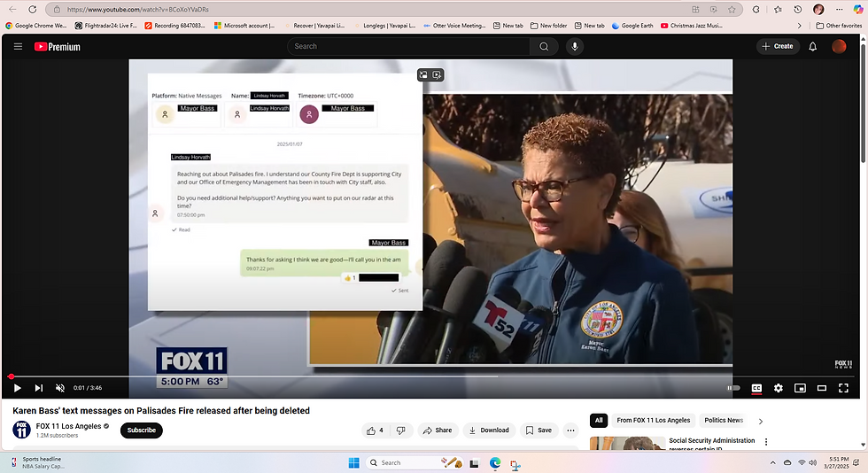The height and width of the screenshot is (473, 868).
Task: Open browser extensions puzzle icon
Action: (756, 10)
